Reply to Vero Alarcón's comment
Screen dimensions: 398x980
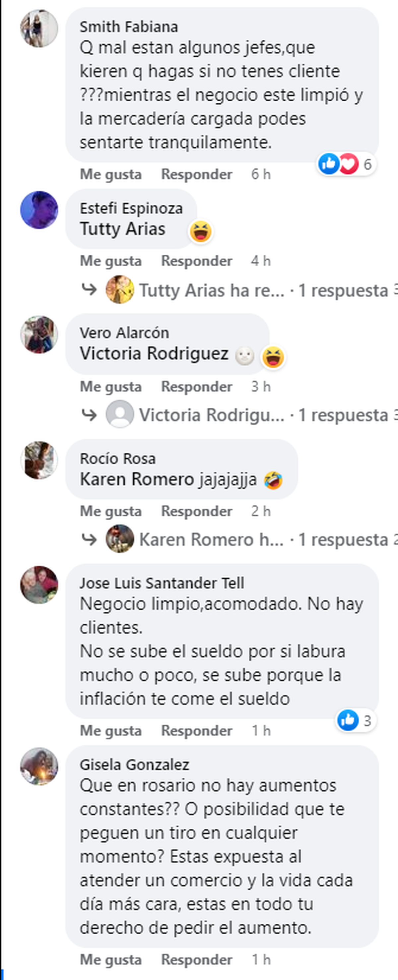pyautogui.click(x=197, y=387)
